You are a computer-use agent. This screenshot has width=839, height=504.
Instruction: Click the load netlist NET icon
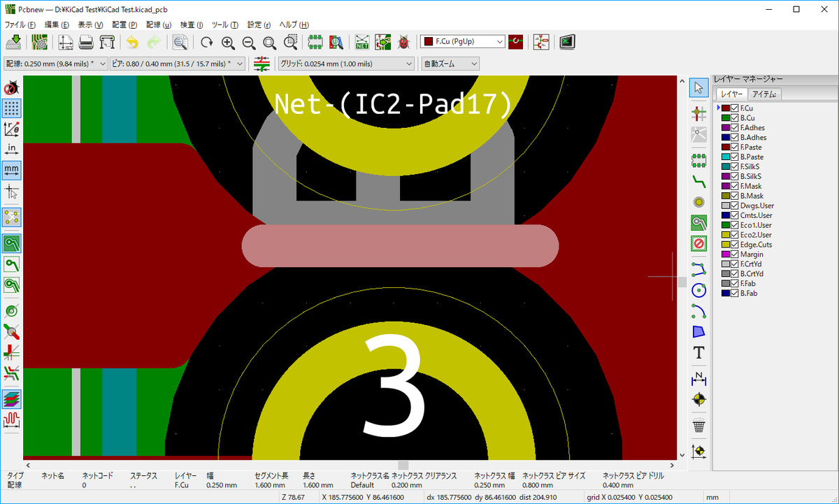(362, 42)
